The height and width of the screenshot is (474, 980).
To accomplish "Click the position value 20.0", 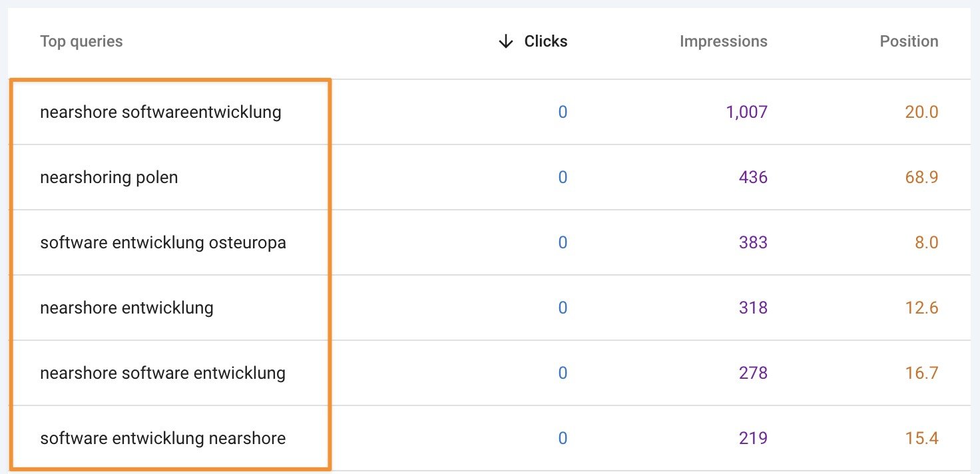I will [921, 113].
